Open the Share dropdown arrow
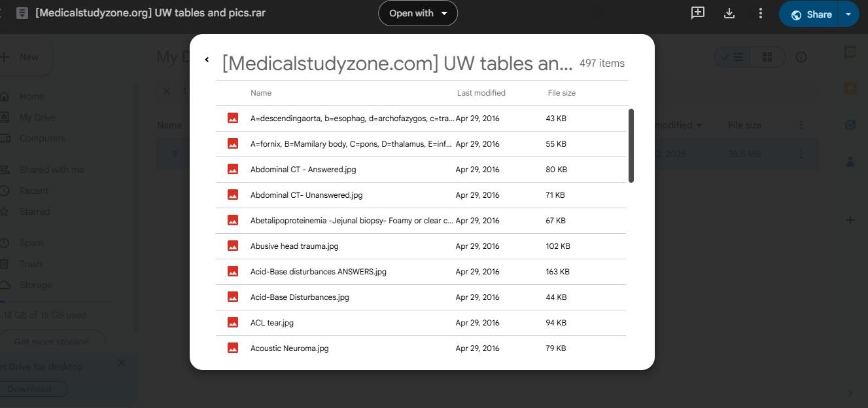This screenshot has width=868, height=408. tap(848, 13)
